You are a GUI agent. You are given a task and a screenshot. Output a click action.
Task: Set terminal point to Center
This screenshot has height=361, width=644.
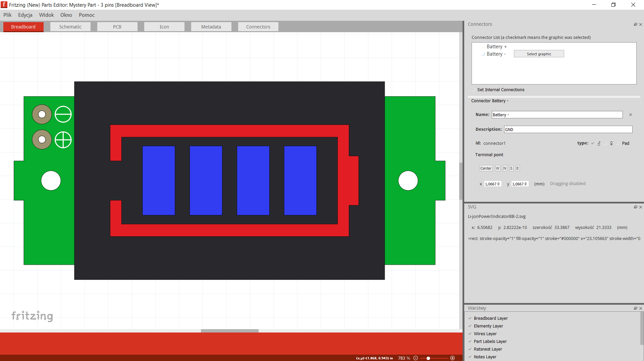click(x=486, y=168)
